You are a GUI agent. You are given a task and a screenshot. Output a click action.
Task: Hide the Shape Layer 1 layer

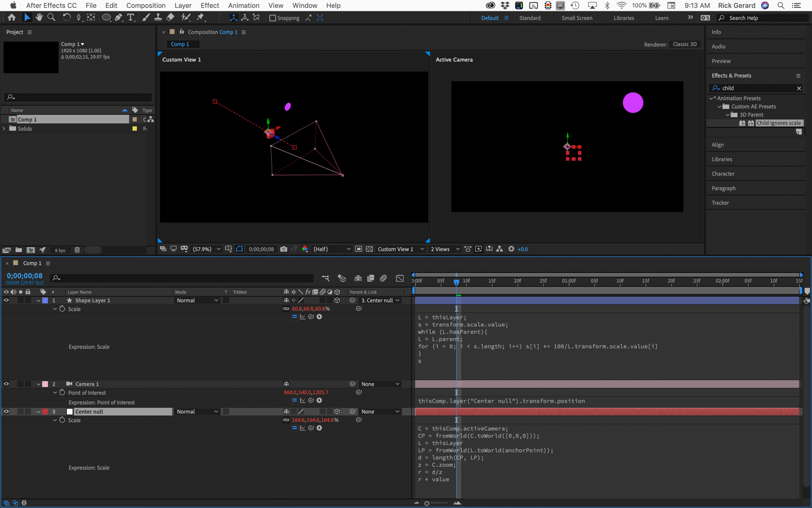pos(6,300)
